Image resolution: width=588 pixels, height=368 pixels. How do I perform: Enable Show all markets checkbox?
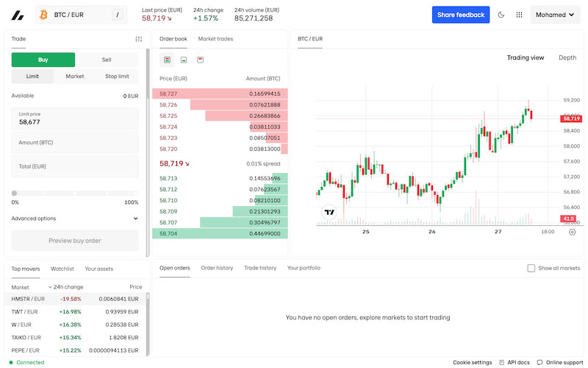tap(531, 268)
